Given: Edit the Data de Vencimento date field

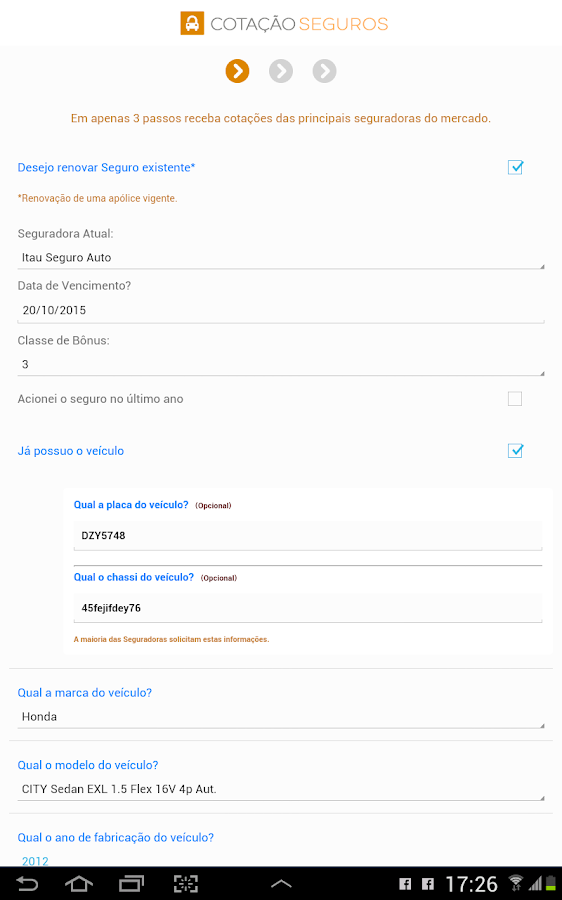Looking at the screenshot, I should point(281,311).
